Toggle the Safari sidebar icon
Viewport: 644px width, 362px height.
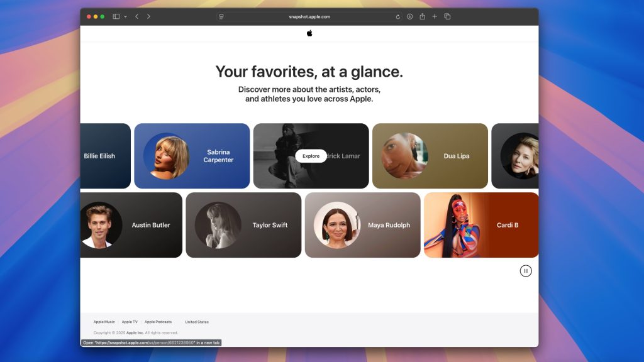coord(116,16)
